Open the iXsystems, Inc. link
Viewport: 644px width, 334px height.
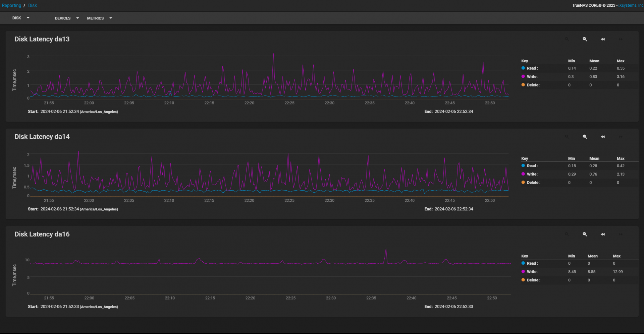coord(631,5)
